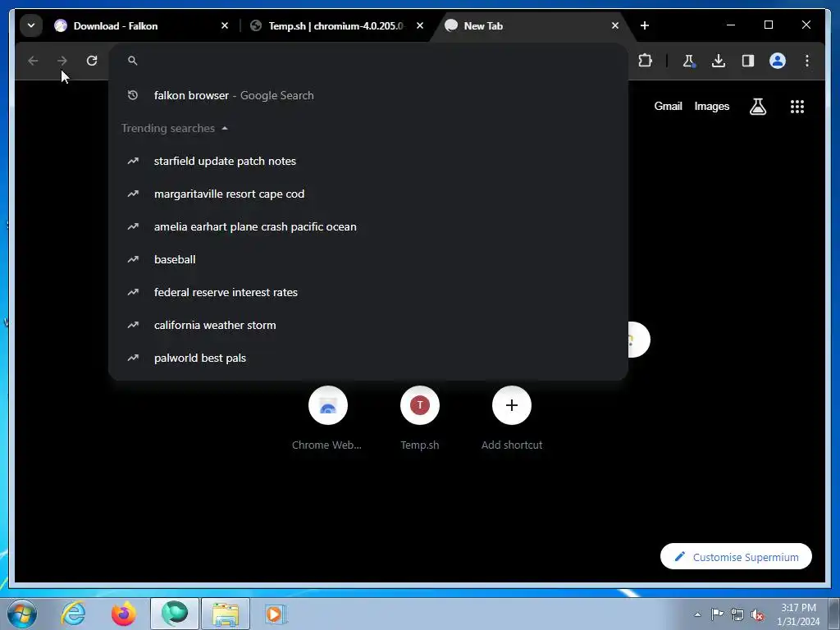Open a new tab with plus button
840x630 pixels.
click(x=645, y=25)
